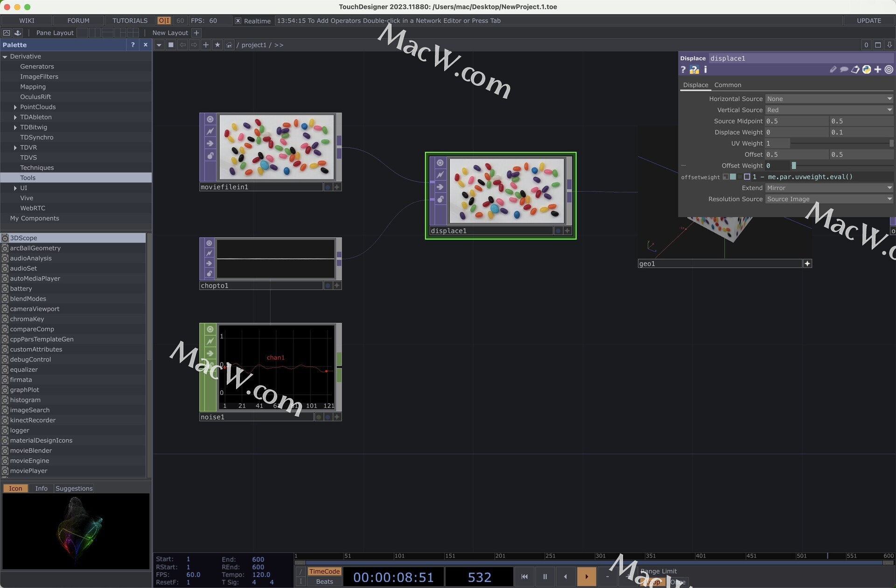Open operator help for displace1
This screenshot has width=896, height=588.
click(683, 69)
